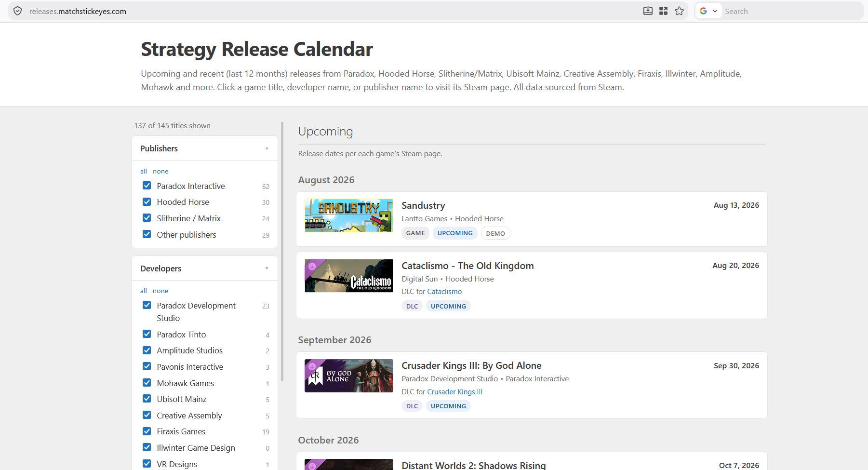Toggle the Pavonis Interactive checkbox
868x470 pixels.
coord(147,366)
